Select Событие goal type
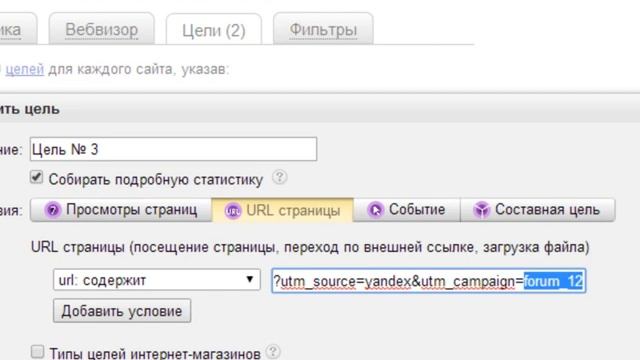The width and height of the screenshot is (640, 360). (407, 210)
